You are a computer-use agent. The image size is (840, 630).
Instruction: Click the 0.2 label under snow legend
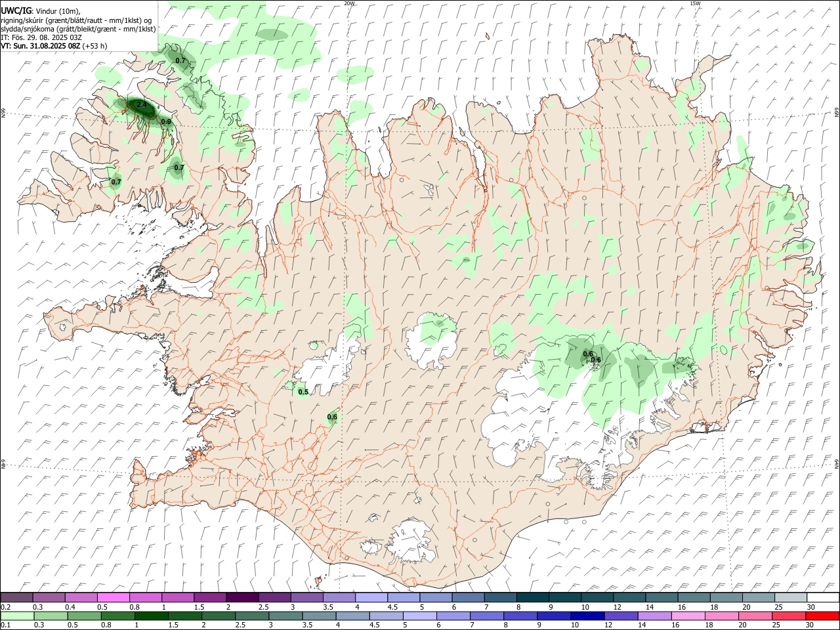coord(5,607)
